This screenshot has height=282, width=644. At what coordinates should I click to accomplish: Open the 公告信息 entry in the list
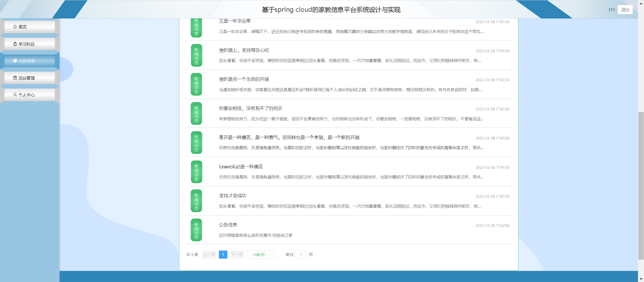coord(228,225)
